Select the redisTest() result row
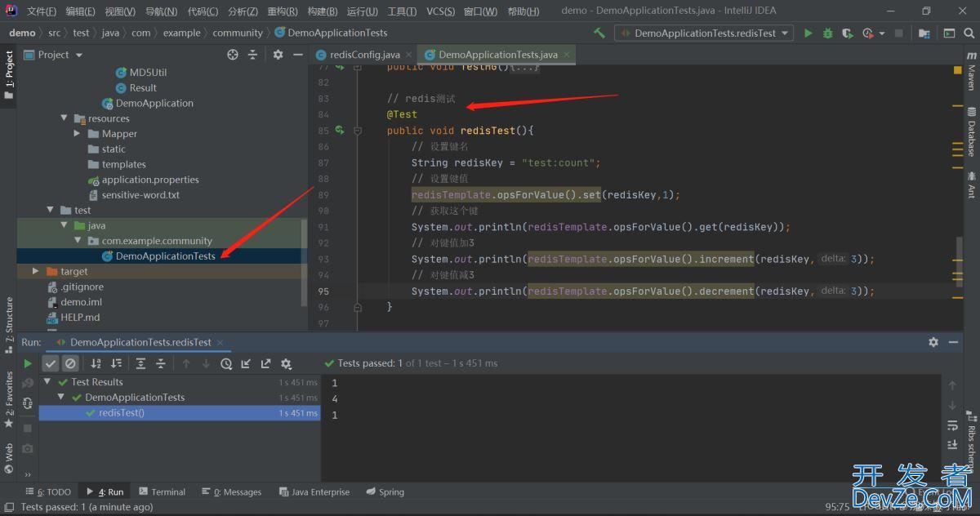This screenshot has height=516, width=980. pyautogui.click(x=178, y=413)
